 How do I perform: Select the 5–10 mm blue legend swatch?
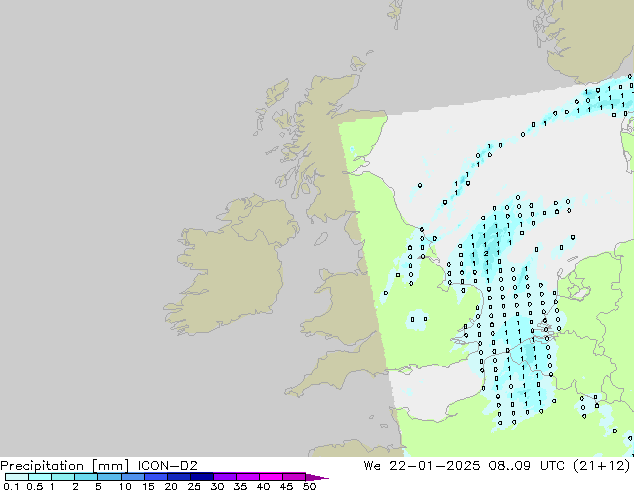pyautogui.click(x=109, y=477)
